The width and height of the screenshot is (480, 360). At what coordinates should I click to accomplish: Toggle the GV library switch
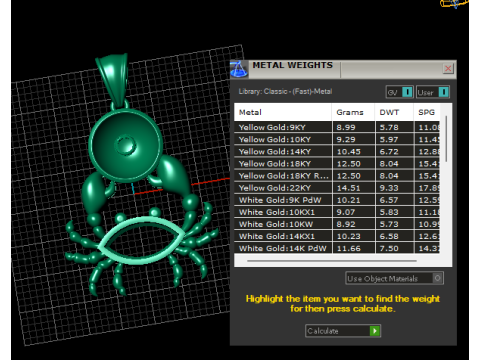click(400, 92)
